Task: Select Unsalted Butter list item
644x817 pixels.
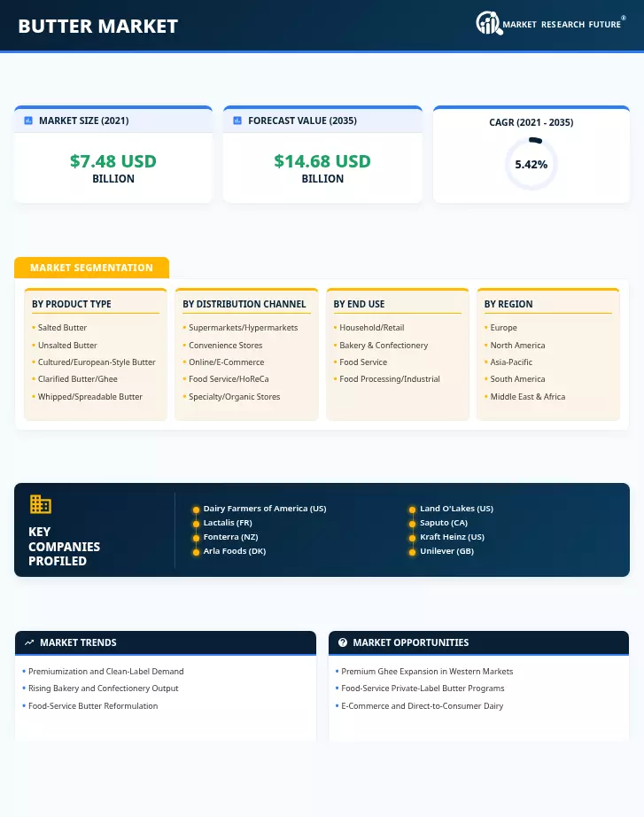Action: click(x=67, y=345)
